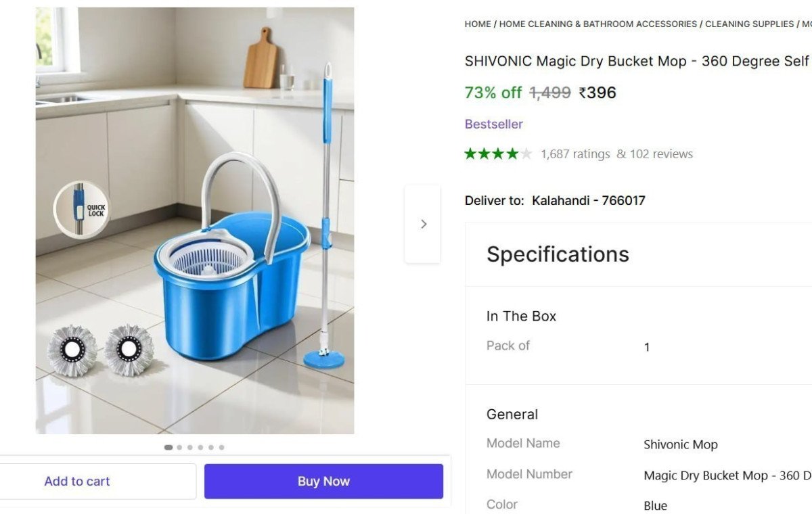The width and height of the screenshot is (812, 514).
Task: Expand the In The Box section
Action: click(x=521, y=316)
